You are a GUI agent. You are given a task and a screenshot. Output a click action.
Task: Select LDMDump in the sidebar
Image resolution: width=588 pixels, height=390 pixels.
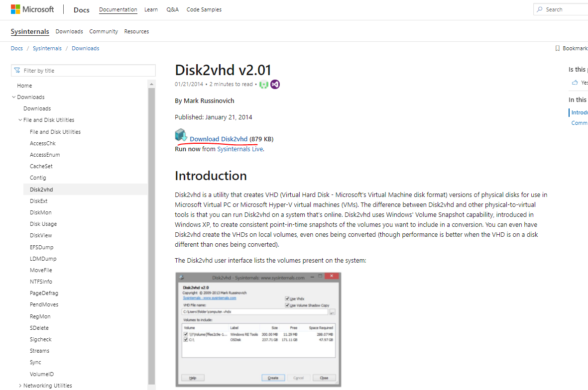coord(43,259)
